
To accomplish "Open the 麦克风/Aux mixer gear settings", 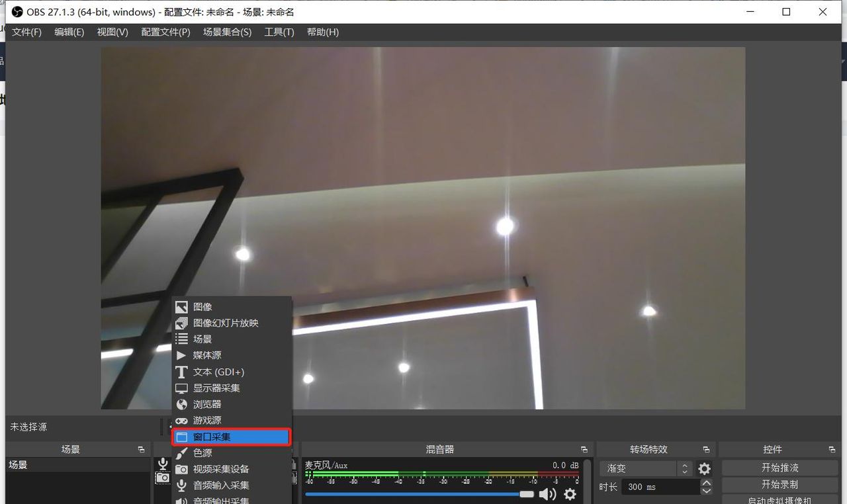I will point(570,494).
